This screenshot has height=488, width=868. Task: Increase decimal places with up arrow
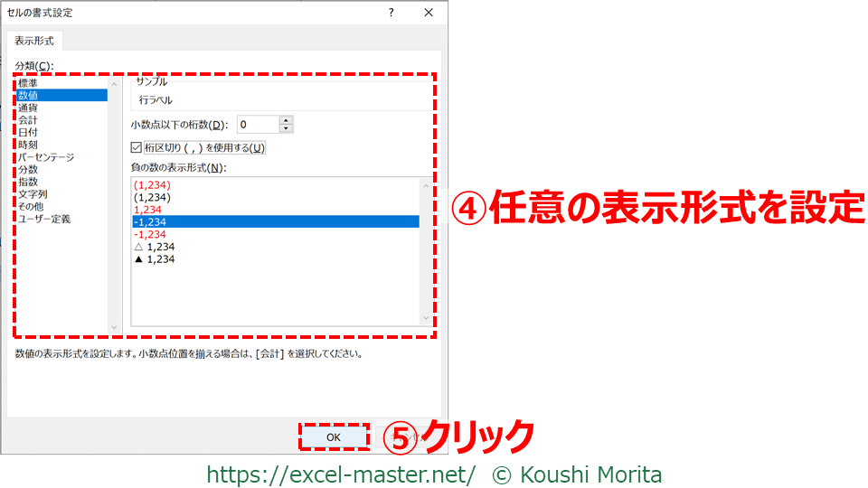pyautogui.click(x=286, y=120)
